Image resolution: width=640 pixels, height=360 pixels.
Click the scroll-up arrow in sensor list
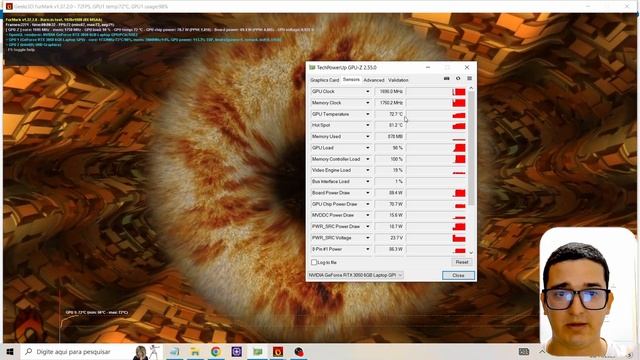(471, 88)
